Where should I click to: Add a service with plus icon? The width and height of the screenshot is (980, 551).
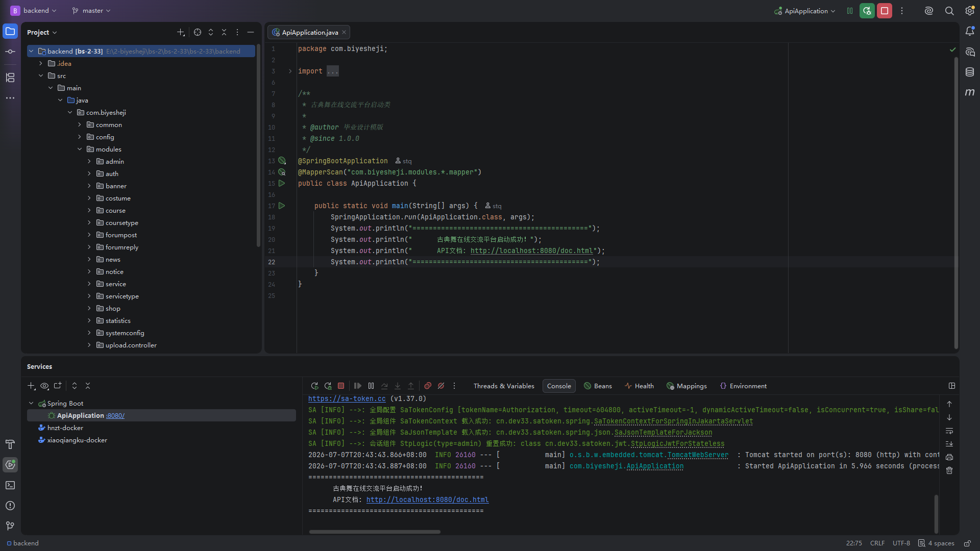(x=31, y=386)
